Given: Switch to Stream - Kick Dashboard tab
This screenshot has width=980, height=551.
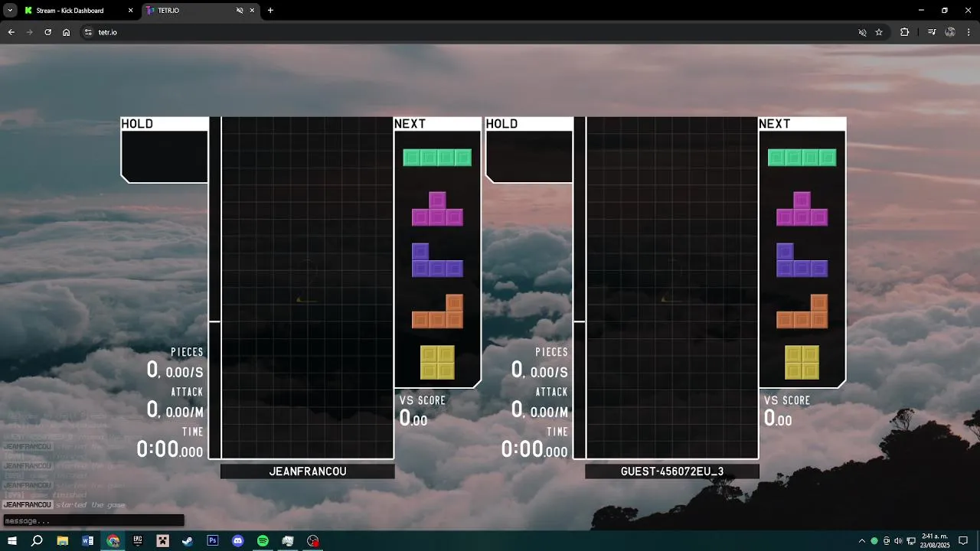Looking at the screenshot, I should click(x=78, y=11).
